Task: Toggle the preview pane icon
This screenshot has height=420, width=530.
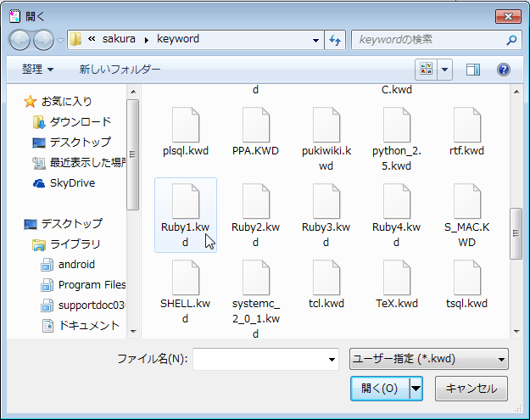Action: (x=473, y=70)
